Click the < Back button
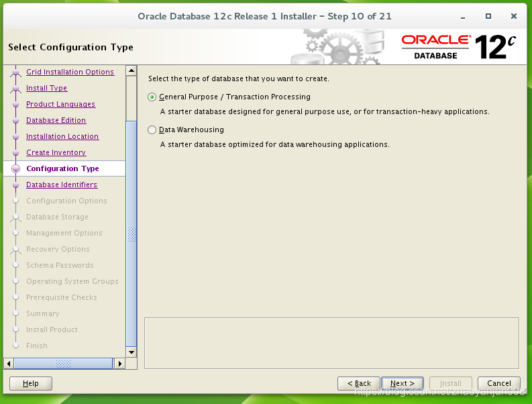532x404 pixels. coord(359,383)
